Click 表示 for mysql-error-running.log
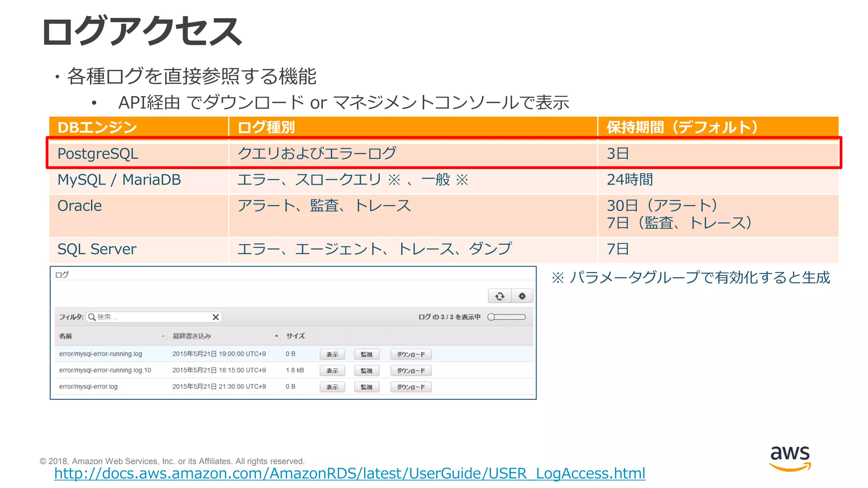The width and height of the screenshot is (868, 488). coord(332,355)
